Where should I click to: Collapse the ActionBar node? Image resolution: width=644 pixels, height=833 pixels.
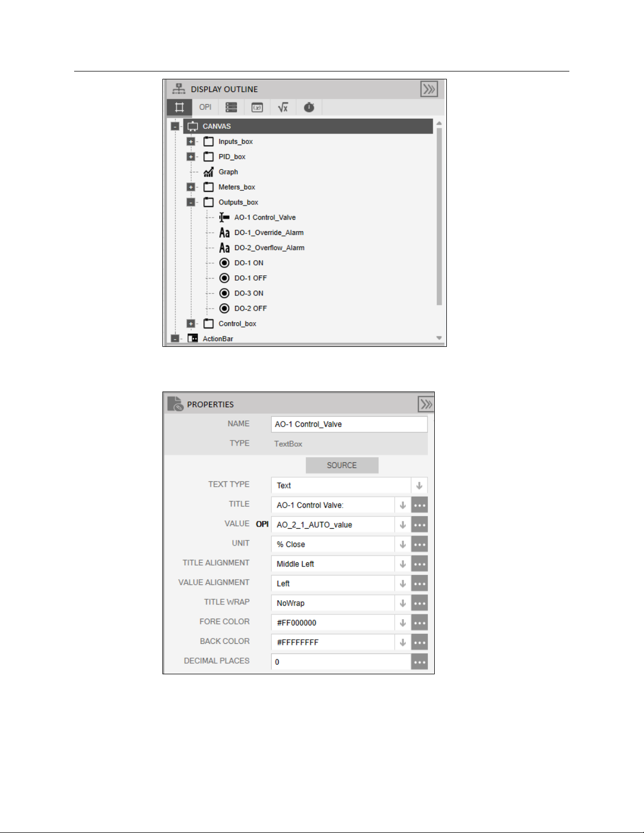click(175, 338)
